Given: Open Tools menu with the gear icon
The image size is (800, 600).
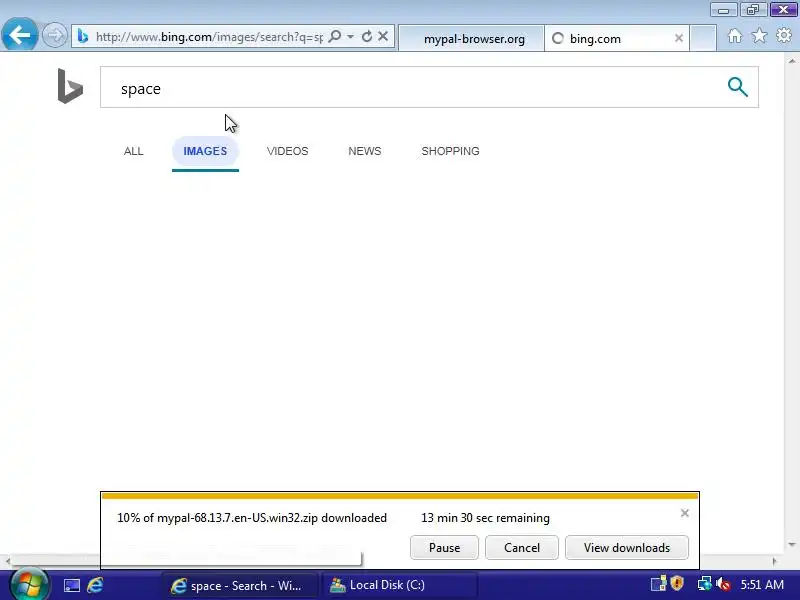Looking at the screenshot, I should [784, 36].
